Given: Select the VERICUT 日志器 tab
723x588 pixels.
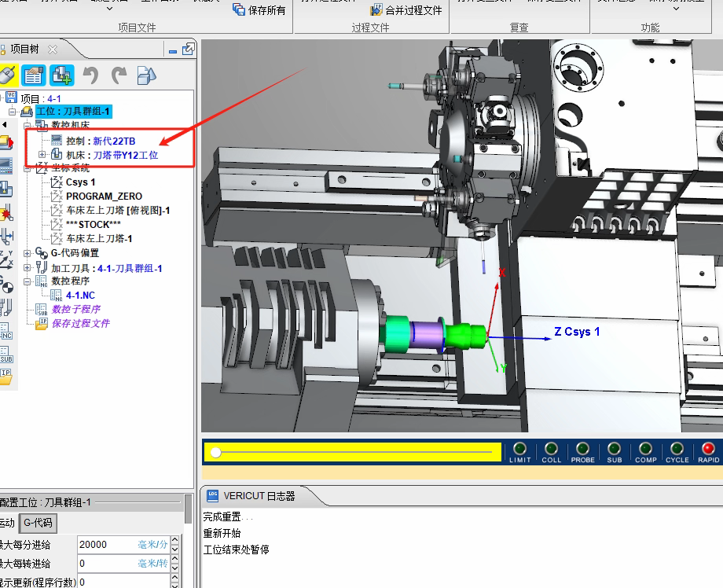Looking at the screenshot, I should [x=259, y=496].
